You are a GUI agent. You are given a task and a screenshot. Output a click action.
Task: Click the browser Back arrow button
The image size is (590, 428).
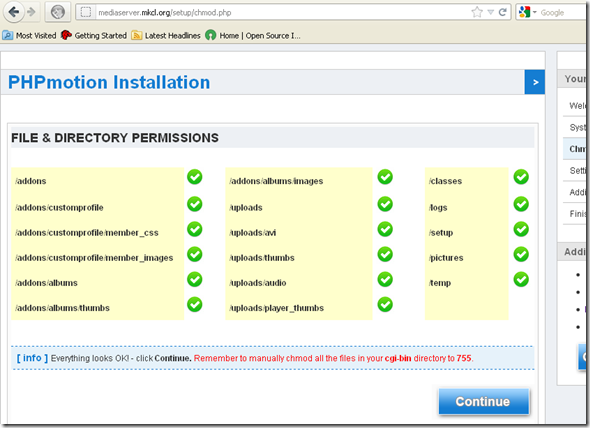click(14, 12)
